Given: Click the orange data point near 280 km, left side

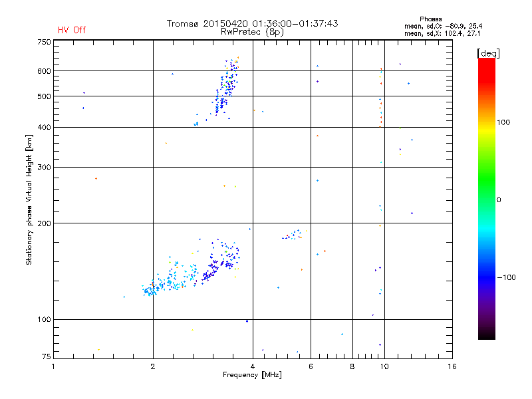Looking at the screenshot, I should [x=96, y=178].
